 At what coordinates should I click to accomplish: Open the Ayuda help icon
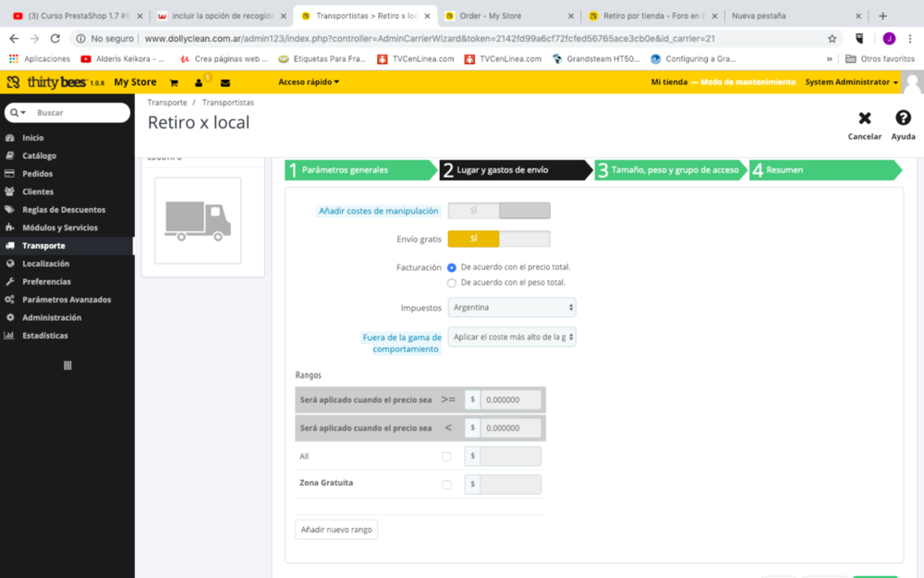coord(903,118)
